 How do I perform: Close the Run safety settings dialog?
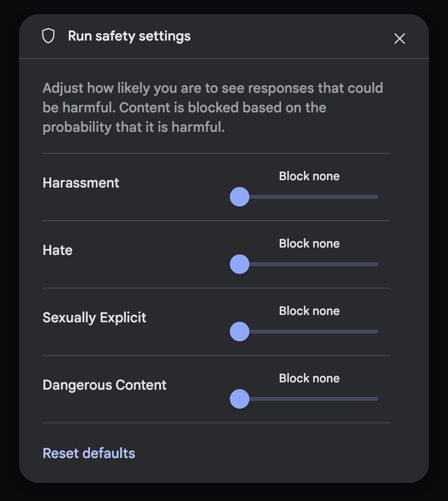coord(400,39)
